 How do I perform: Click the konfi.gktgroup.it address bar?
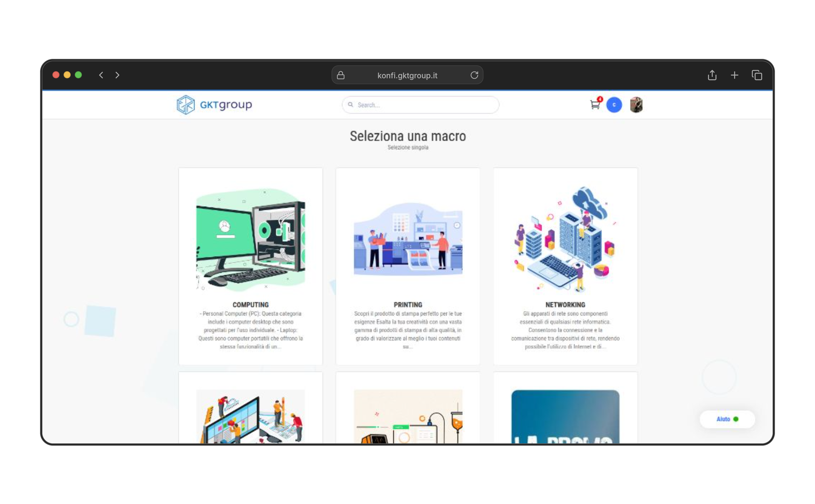(407, 75)
